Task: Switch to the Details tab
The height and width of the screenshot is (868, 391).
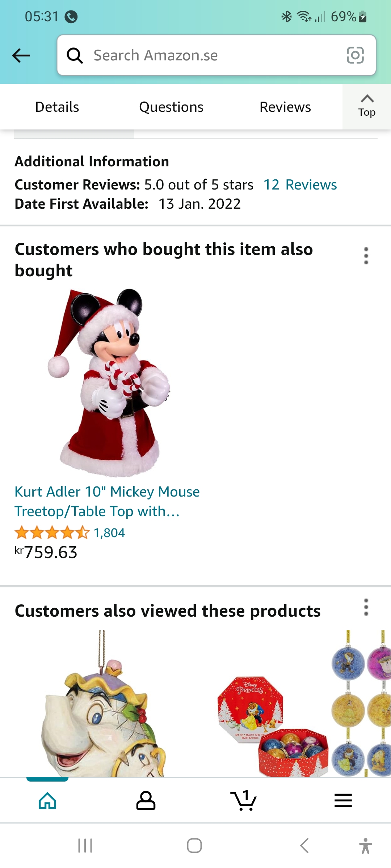Action: pos(57,107)
